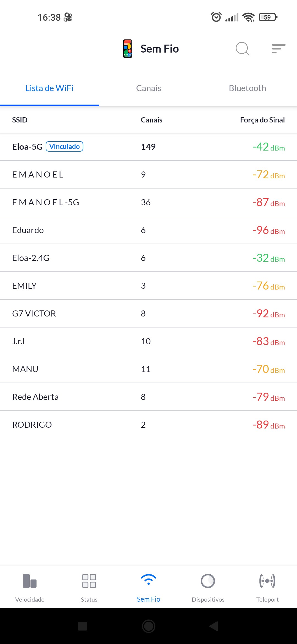Tap the search magnifier icon
297x644 pixels.
click(x=242, y=49)
